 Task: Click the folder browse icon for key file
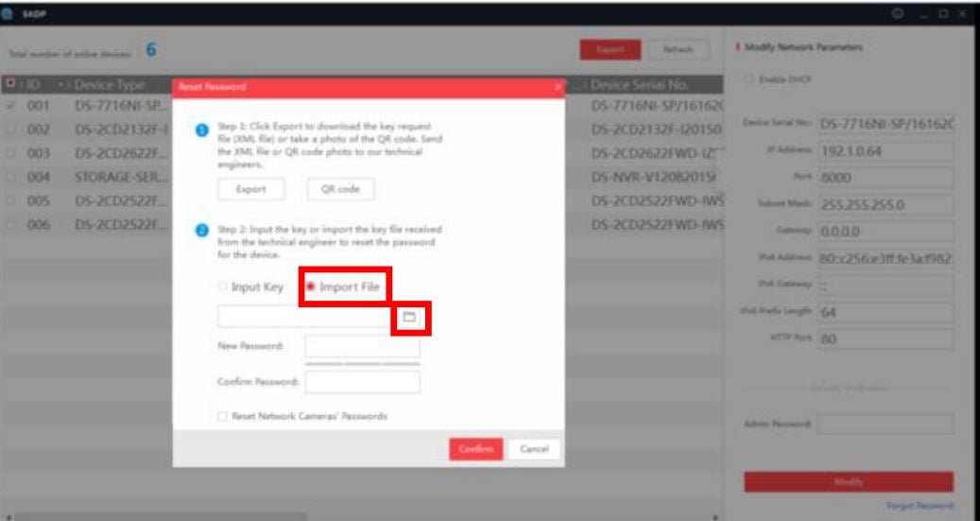(x=409, y=318)
